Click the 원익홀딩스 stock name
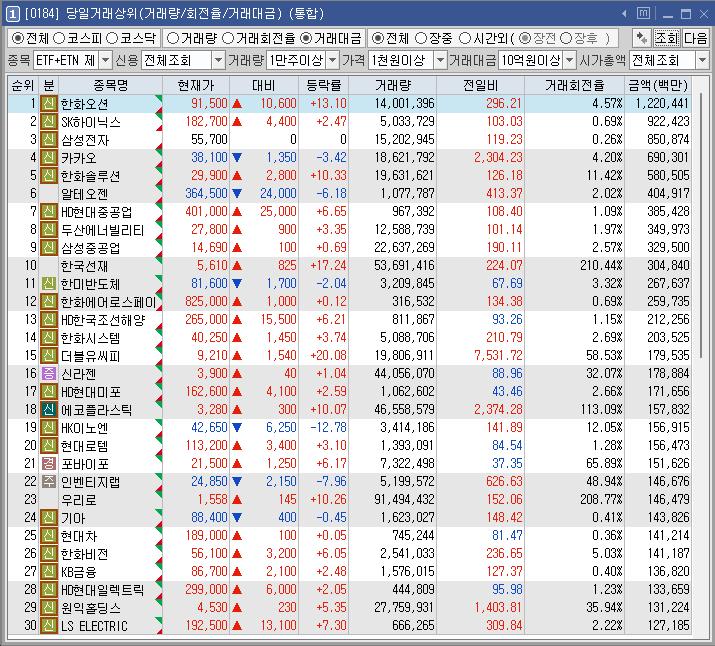The width and height of the screenshot is (715, 646). coord(91,608)
